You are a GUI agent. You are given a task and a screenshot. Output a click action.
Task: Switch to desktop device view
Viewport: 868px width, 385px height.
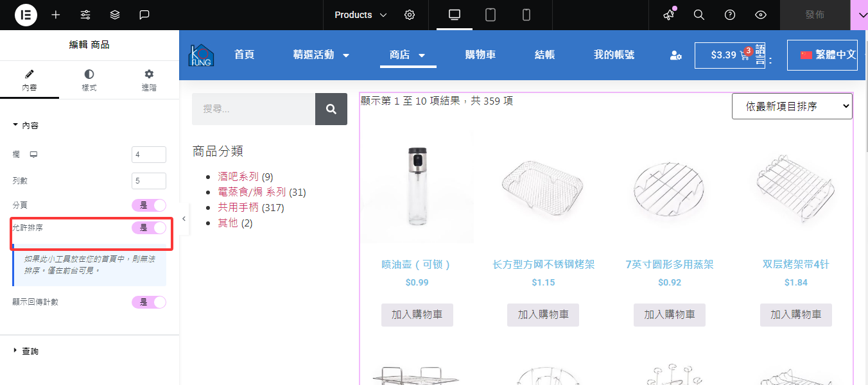point(455,15)
